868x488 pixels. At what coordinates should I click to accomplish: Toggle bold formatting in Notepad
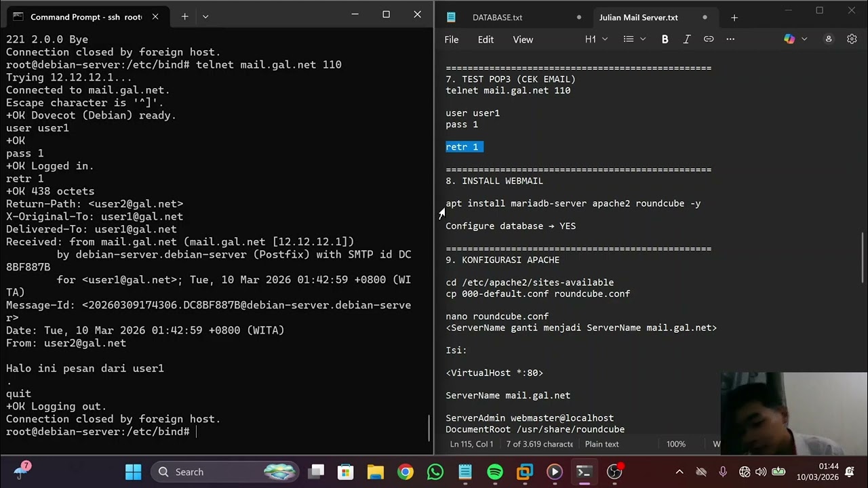(665, 39)
